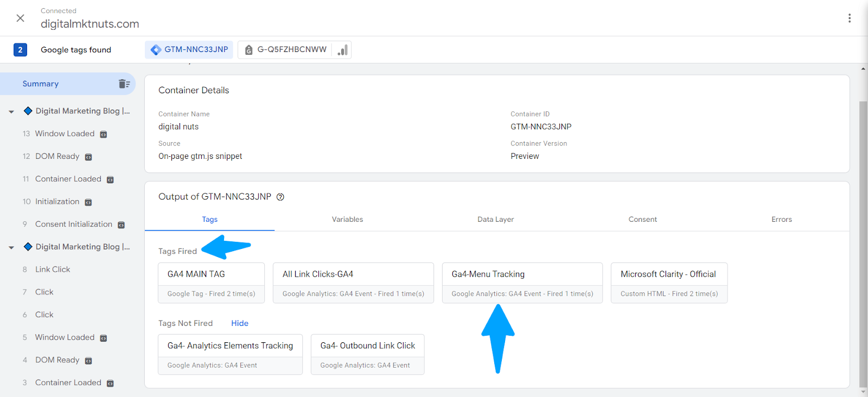Click the digitalmktnuts.com connected domain title
The width and height of the screenshot is (868, 397).
(x=90, y=24)
